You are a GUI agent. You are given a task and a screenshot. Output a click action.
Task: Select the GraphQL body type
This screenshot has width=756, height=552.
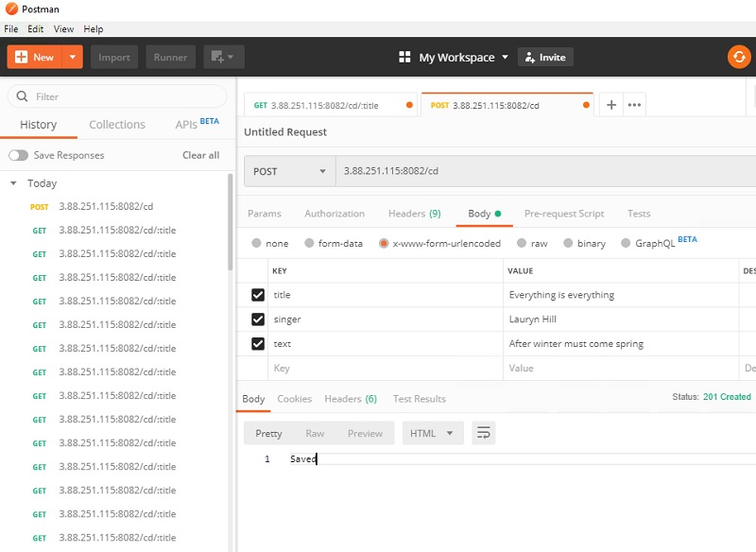(x=626, y=243)
